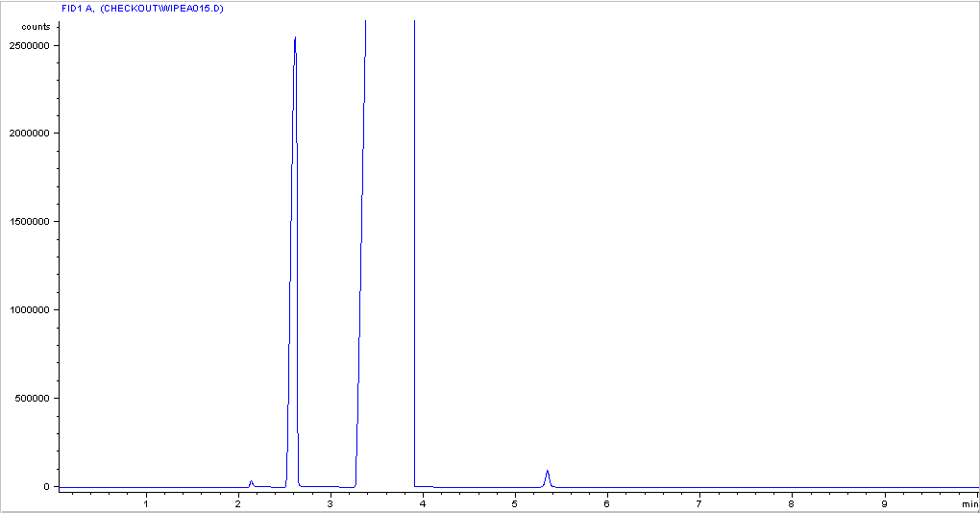Screen dimensions: 980x513
Task: Click the 2000000 y-axis value
Action: 30,134
